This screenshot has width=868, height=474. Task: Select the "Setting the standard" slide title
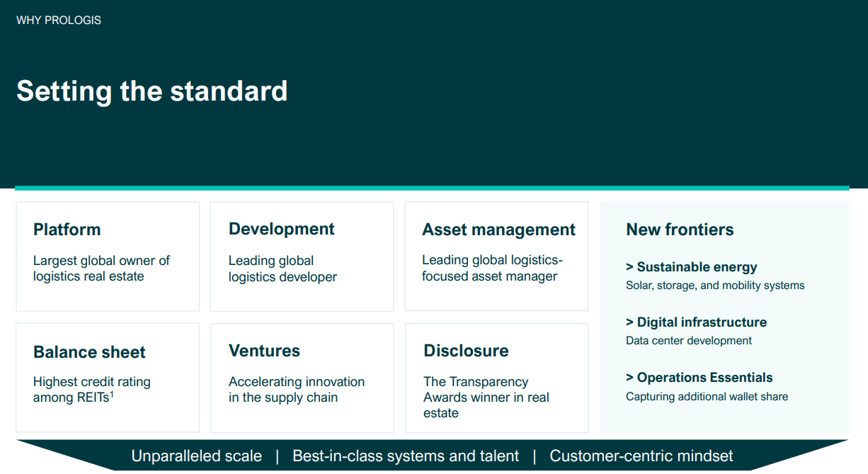click(x=152, y=91)
